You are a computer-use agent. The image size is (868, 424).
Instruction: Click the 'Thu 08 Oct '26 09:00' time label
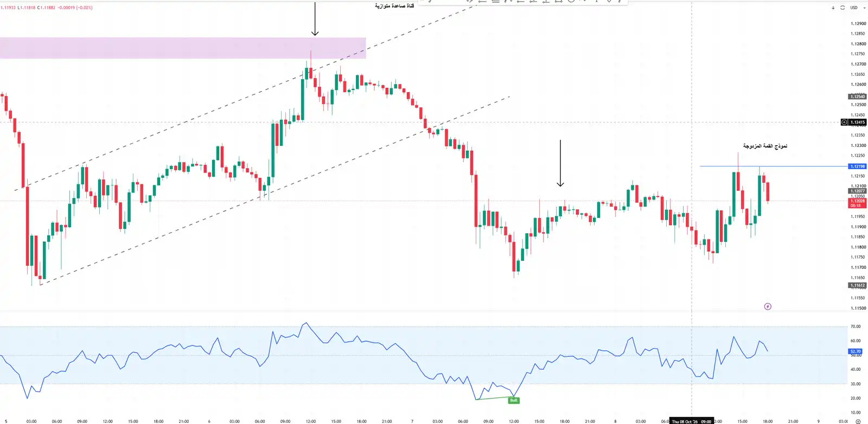click(692, 421)
